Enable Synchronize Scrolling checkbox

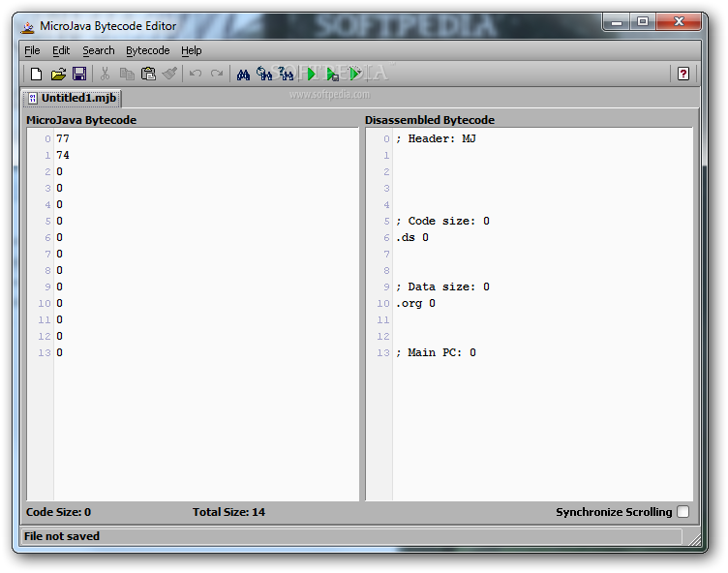pos(682,512)
